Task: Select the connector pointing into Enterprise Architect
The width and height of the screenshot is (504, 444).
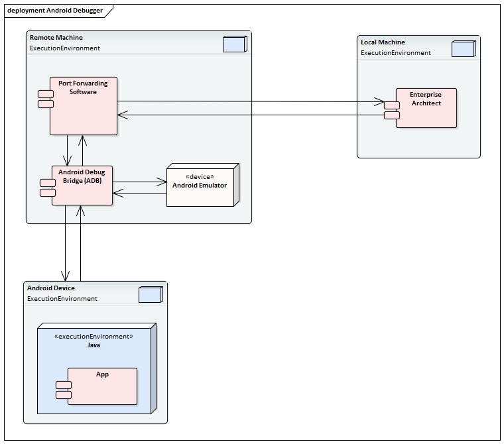Action: click(252, 102)
